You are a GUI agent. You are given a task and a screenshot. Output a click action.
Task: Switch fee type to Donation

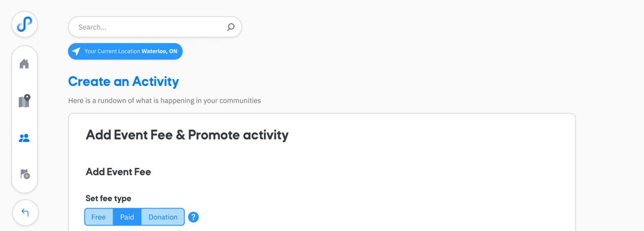coord(163,217)
